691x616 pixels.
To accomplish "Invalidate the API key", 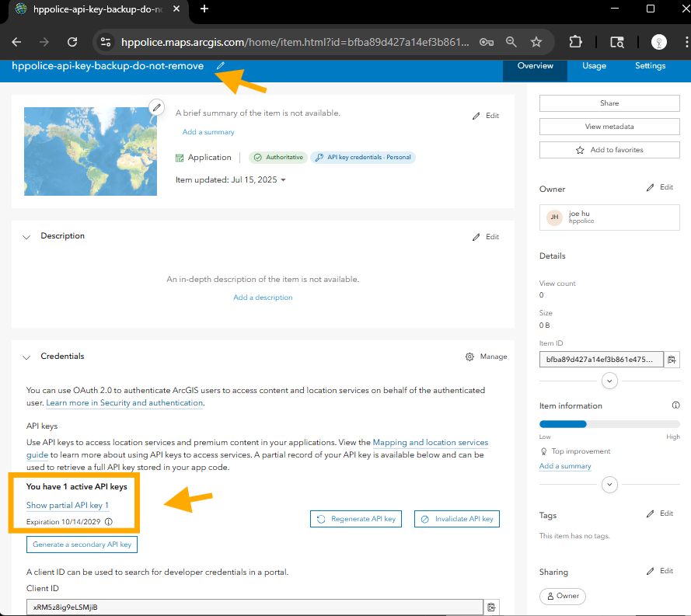I will (457, 519).
